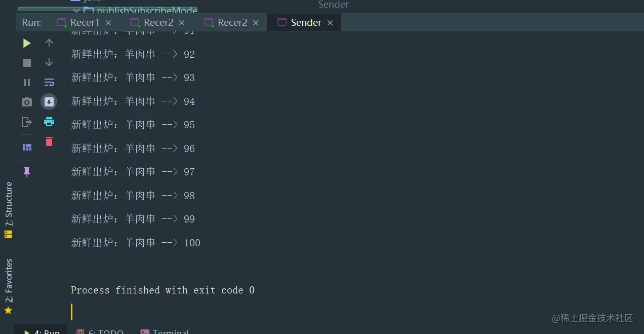
Task: Click the gray Stop square icon
Action: 27,63
